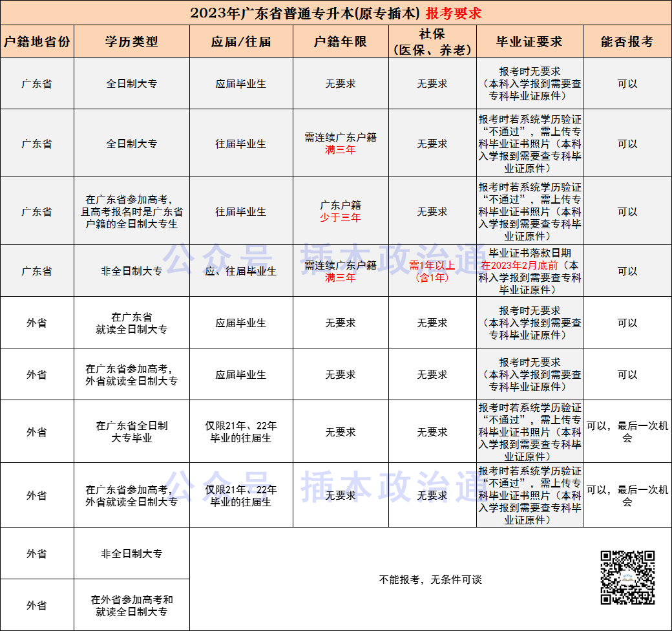Click the '学历类型' column header
This screenshot has height=631, width=672.
pos(132,41)
